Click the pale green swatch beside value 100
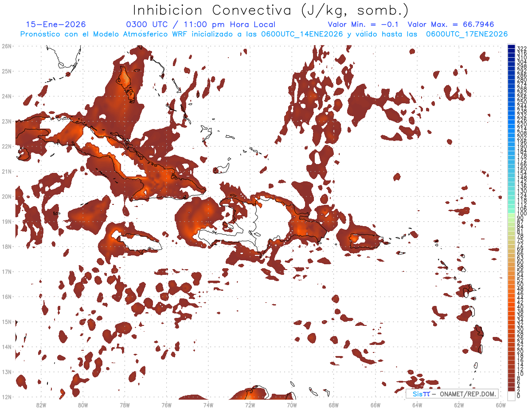Image resolution: width=532 pixels, height=411 pixels. pos(511,215)
